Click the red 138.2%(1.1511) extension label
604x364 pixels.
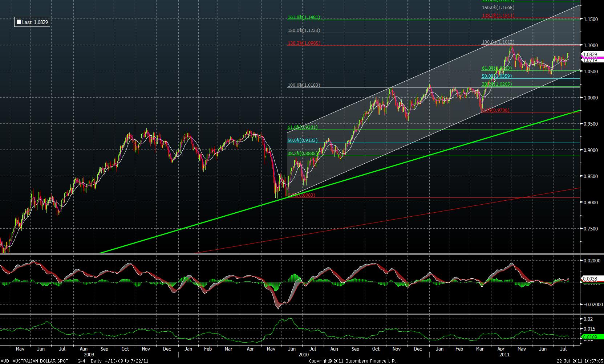[498, 16]
